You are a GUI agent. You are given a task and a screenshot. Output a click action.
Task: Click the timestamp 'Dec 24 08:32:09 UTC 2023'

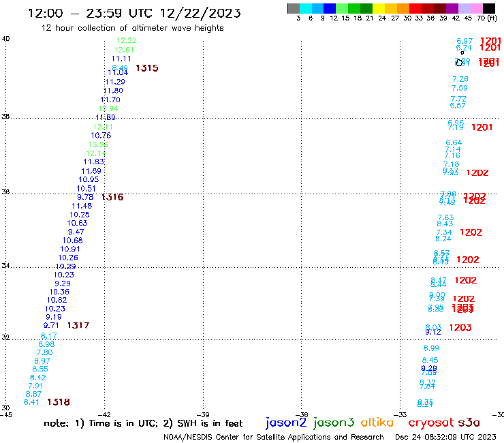(x=445, y=437)
